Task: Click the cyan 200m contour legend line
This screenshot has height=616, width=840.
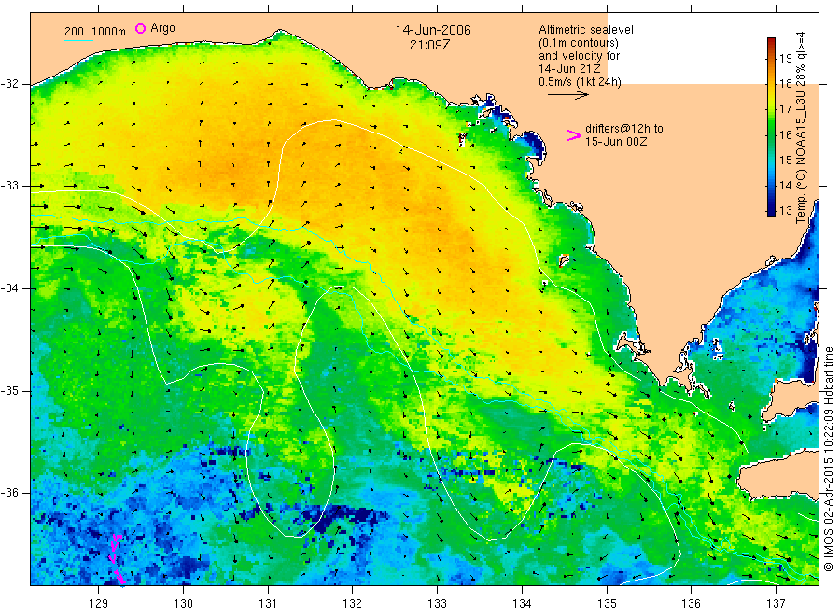Action: pos(78,39)
